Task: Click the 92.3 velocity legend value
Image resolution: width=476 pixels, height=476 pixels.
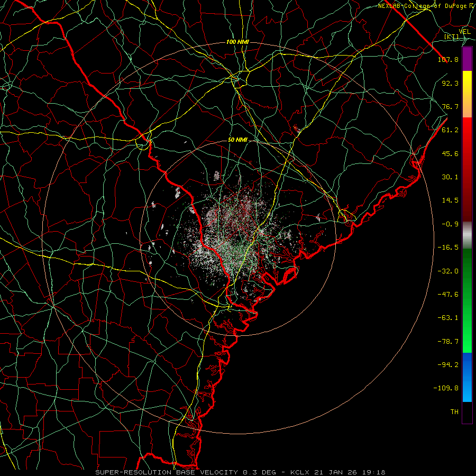Action: [x=450, y=83]
